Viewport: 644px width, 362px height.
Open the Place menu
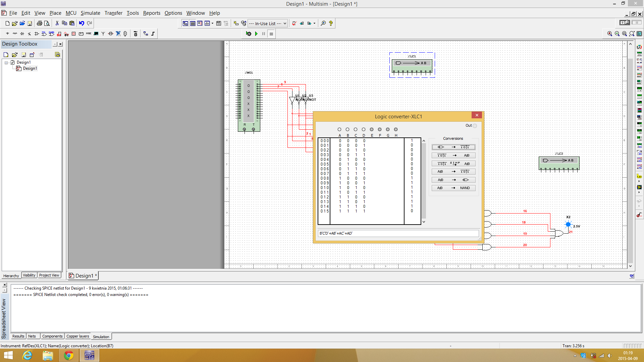tap(55, 13)
